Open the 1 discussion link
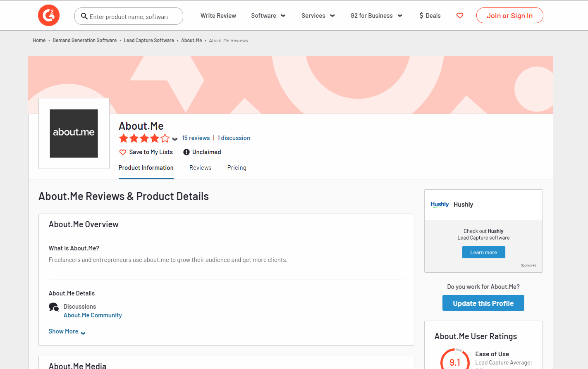588x369 pixels. [x=234, y=138]
